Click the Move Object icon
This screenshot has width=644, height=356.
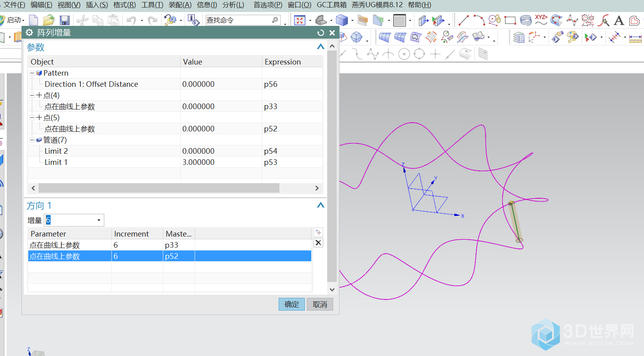(x=423, y=20)
